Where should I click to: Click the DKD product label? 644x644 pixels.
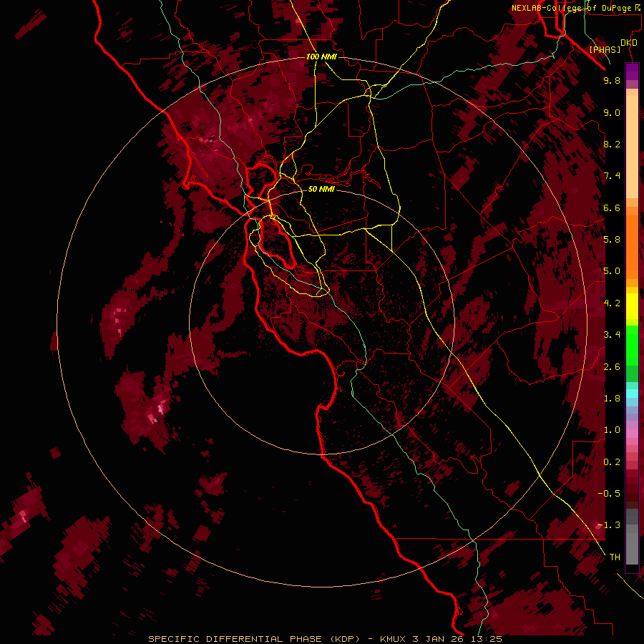628,43
